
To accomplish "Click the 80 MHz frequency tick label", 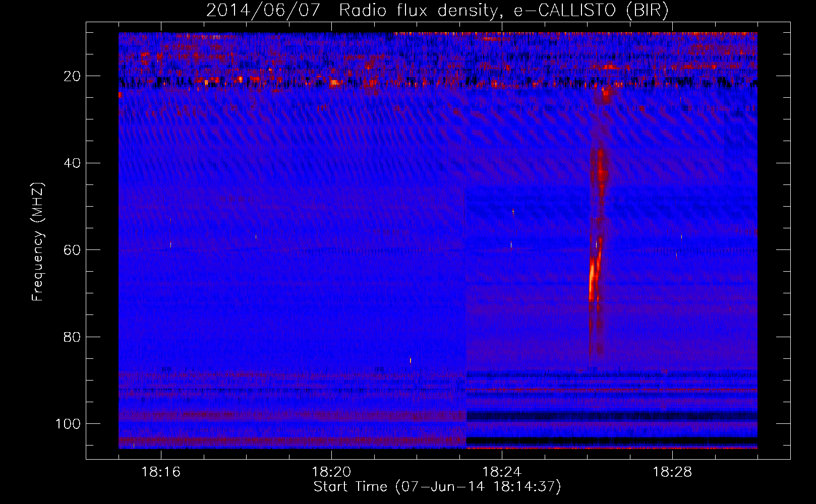I will point(72,337).
